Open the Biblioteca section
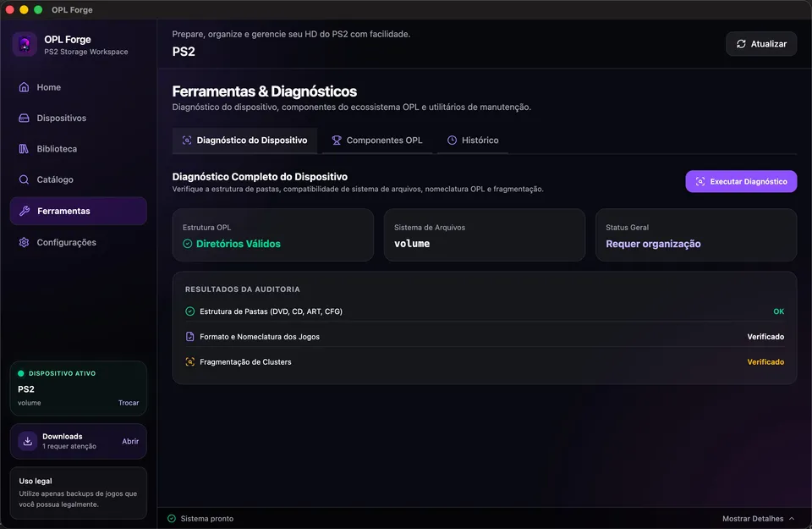The image size is (812, 529). pyautogui.click(x=78, y=149)
